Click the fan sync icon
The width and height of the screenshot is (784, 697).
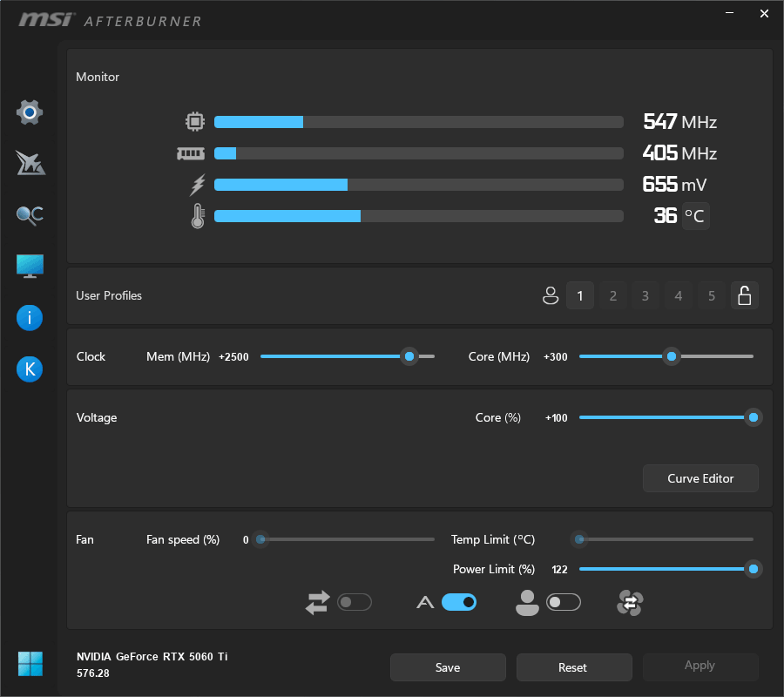[x=630, y=602]
